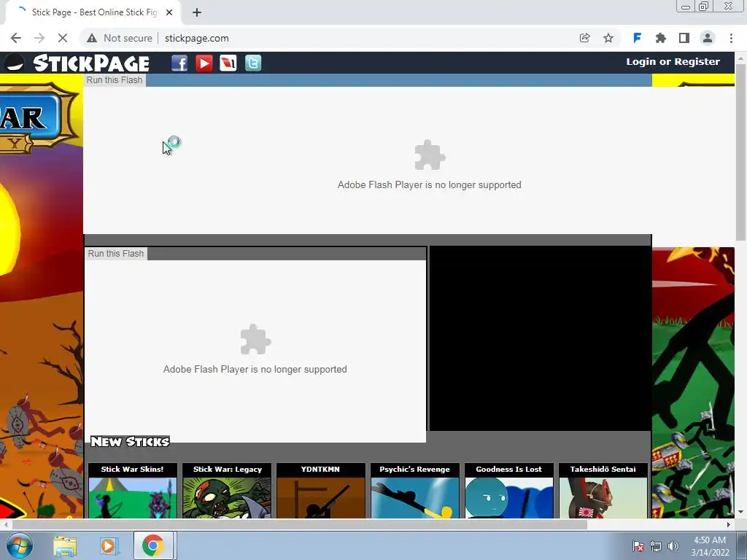Image resolution: width=747 pixels, height=560 pixels.
Task: Open Goodness Is Lost thumbnail
Action: (508, 497)
